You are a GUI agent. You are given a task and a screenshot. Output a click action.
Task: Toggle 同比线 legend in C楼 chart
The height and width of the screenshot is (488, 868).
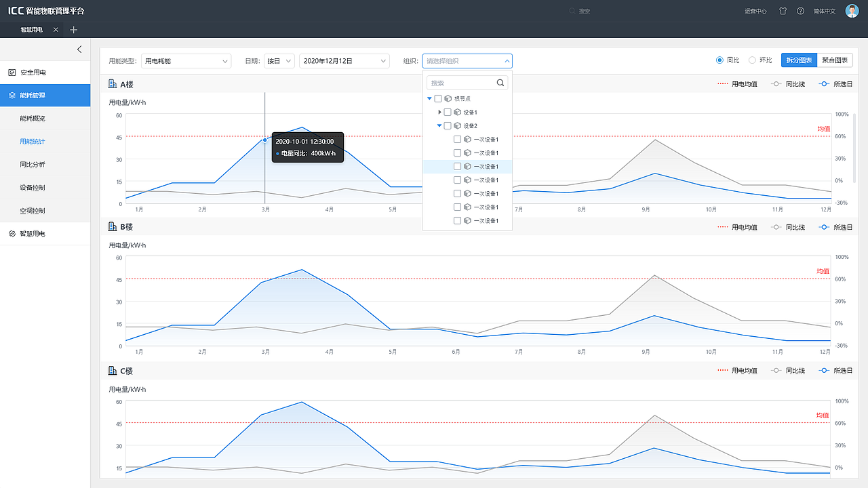[788, 371]
